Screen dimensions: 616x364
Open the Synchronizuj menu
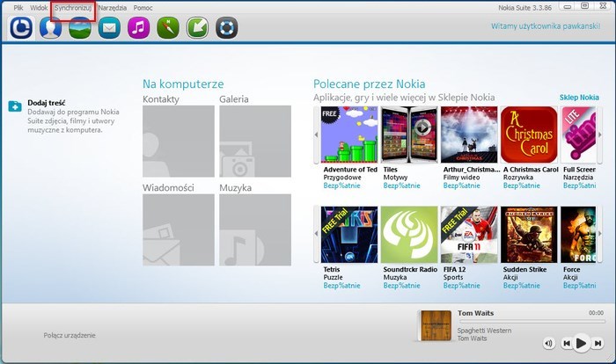(x=73, y=8)
